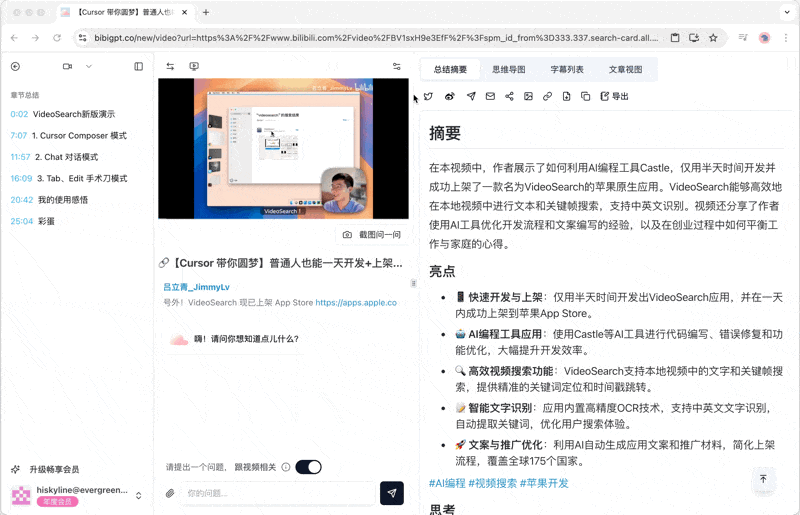Click the site info icon in address bar
Image resolution: width=800 pixels, height=515 pixels.
(83, 38)
